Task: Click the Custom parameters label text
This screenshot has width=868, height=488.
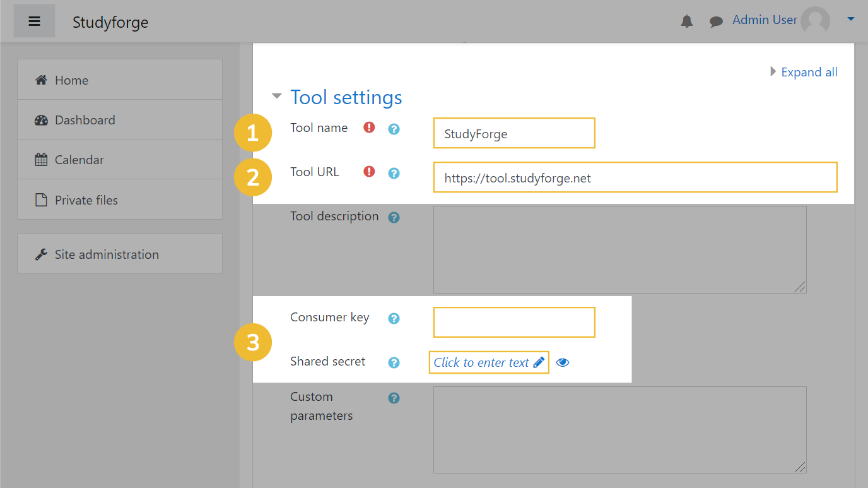Action: point(321,406)
